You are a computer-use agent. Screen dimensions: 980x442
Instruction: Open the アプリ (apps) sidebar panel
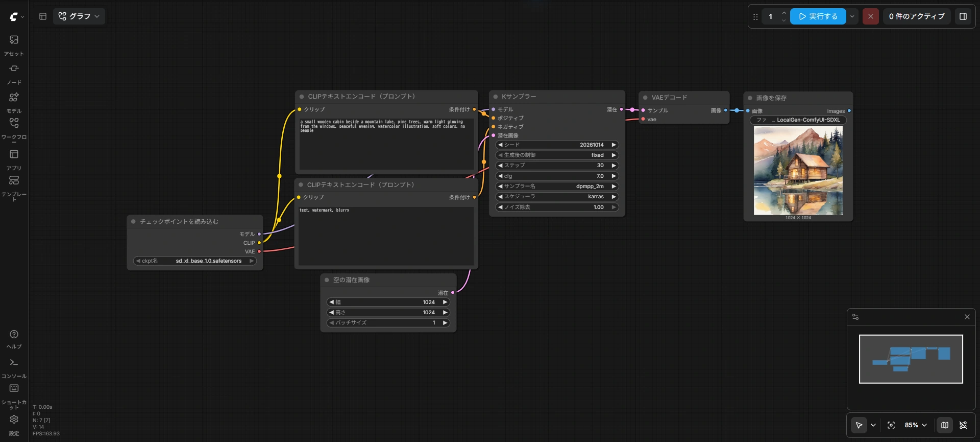tap(14, 159)
